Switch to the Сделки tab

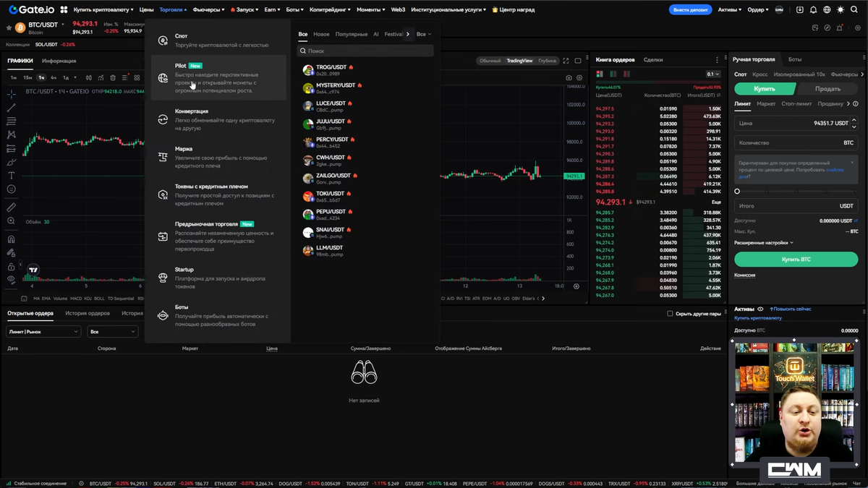coord(653,60)
